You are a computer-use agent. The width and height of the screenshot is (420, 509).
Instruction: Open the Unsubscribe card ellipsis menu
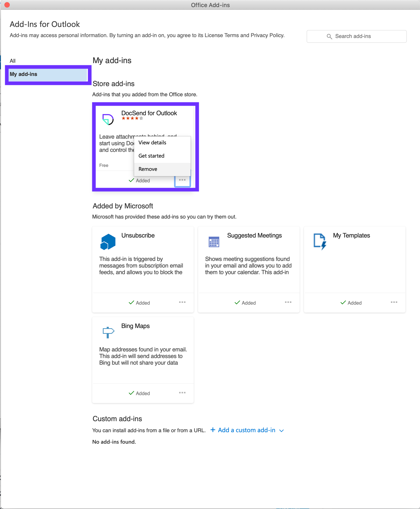coord(182,302)
